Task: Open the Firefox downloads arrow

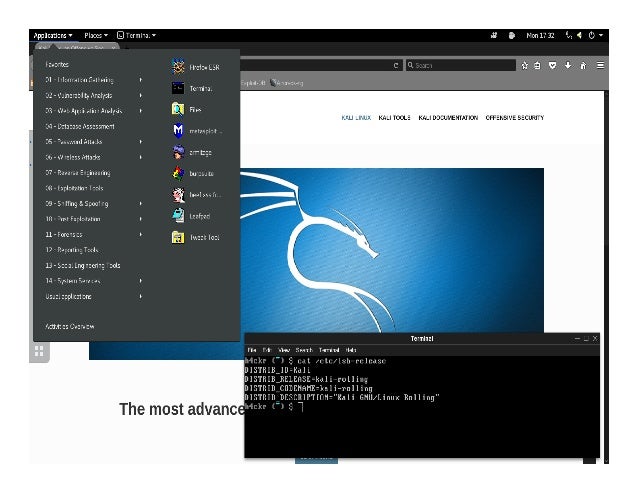Action: pos(568,65)
